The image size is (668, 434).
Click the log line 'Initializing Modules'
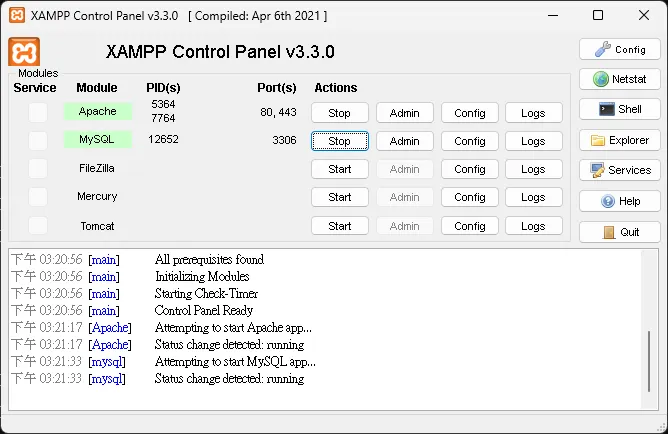pos(202,276)
